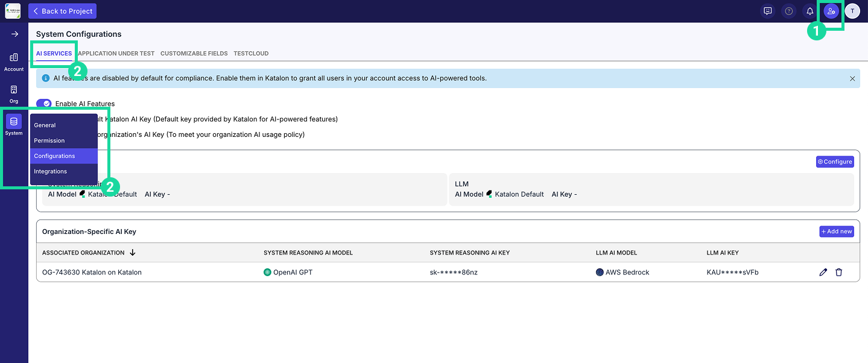This screenshot has width=868, height=363.
Task: Switch to Customizable Fields tab
Action: [x=194, y=54]
